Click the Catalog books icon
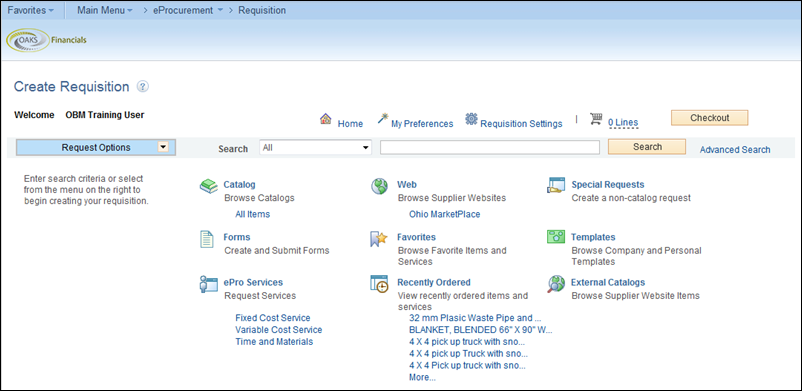The image size is (802, 391). click(x=209, y=186)
